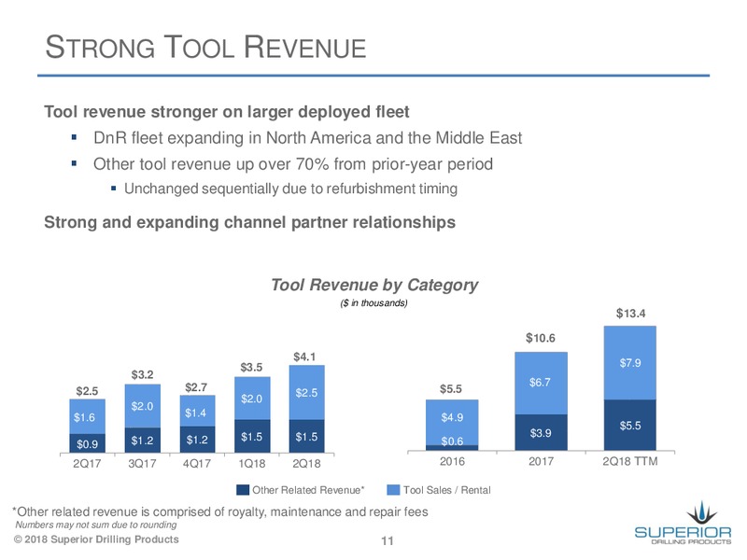The image size is (747, 560).
Task: Click the 'Other Related Revenue*' legend label
Action: coord(308,490)
